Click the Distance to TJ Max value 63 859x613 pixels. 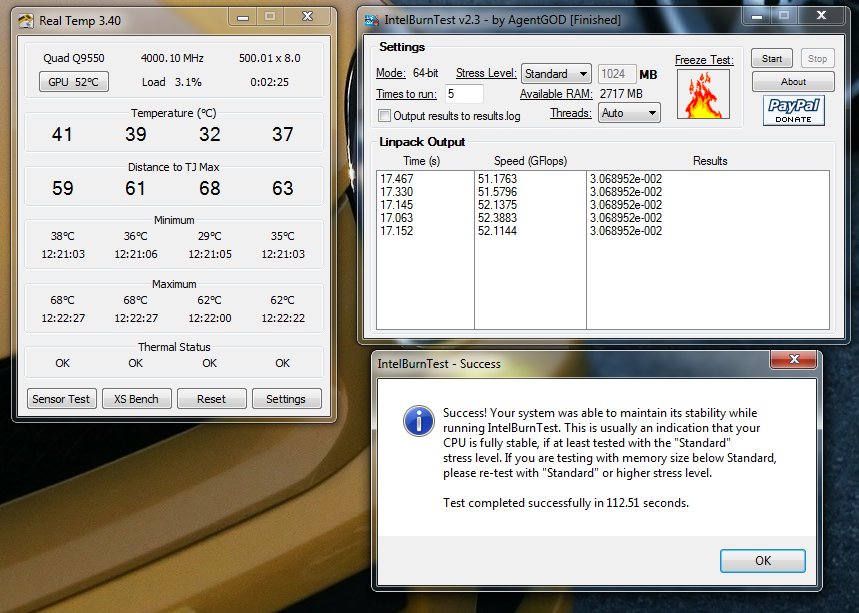click(283, 188)
